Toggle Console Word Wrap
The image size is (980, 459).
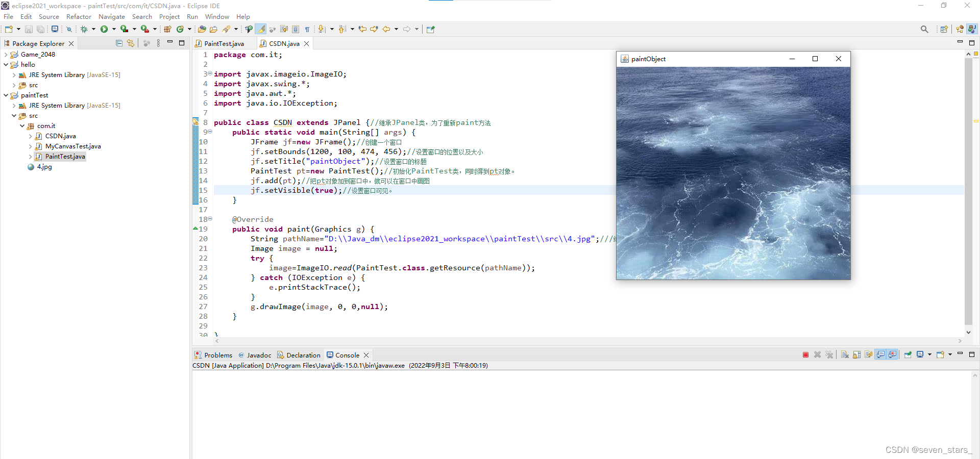pyautogui.click(x=869, y=354)
